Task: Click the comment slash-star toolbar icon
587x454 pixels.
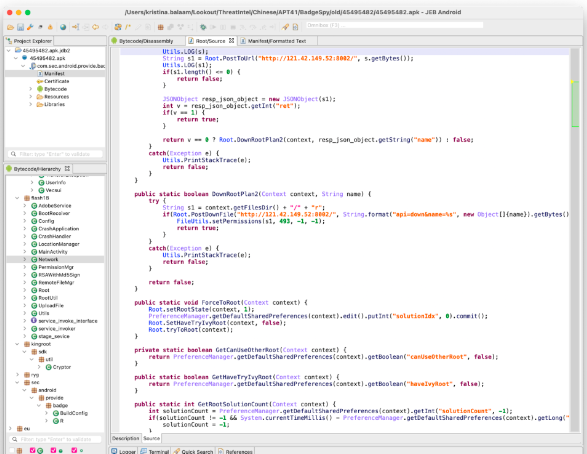Action: coord(128,27)
